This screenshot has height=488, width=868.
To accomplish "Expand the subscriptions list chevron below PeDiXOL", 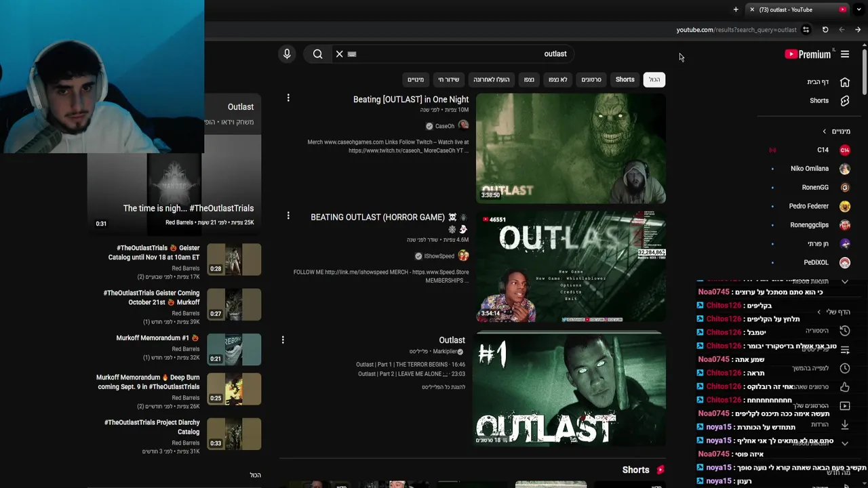I will point(845,281).
